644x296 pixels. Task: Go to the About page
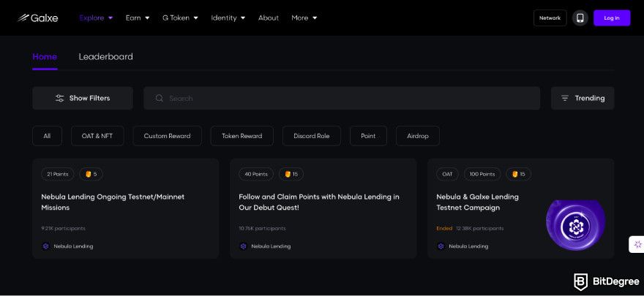tap(269, 18)
